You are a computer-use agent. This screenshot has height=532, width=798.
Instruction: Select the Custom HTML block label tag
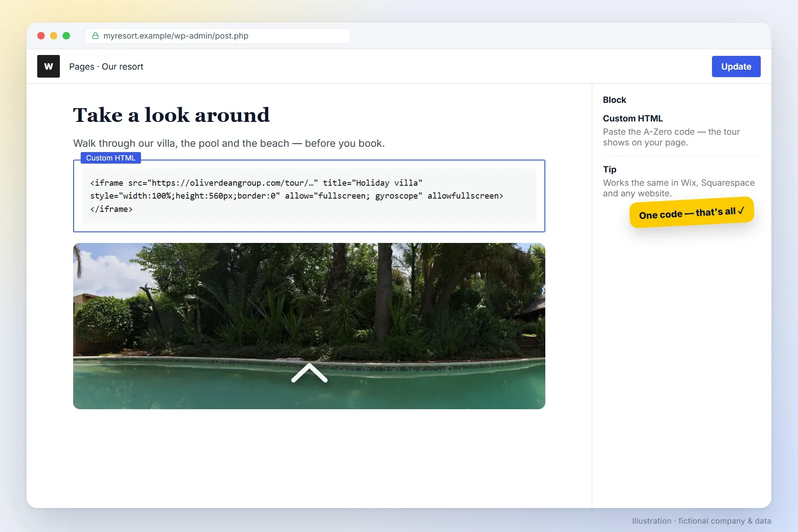[x=110, y=158]
